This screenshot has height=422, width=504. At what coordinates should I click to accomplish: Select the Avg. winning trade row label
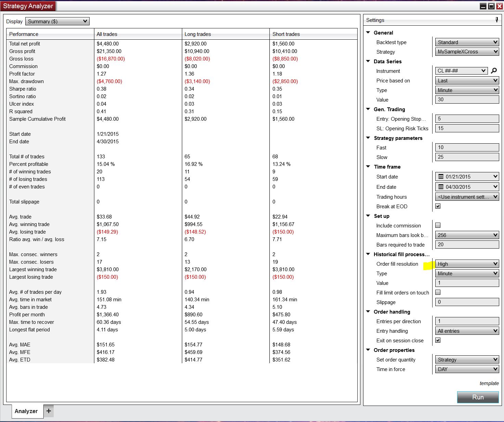pos(29,224)
